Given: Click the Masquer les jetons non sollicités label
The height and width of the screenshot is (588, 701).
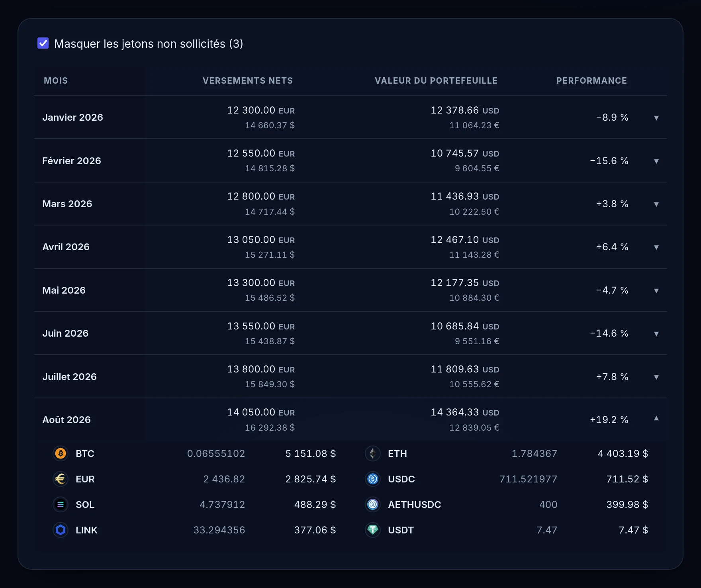Looking at the screenshot, I should coord(149,43).
